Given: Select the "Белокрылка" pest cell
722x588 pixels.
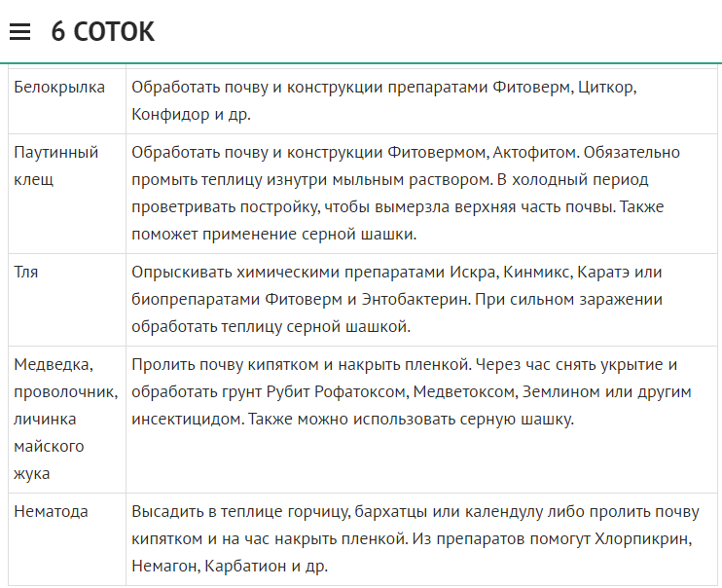Looking at the screenshot, I should coord(59,88).
